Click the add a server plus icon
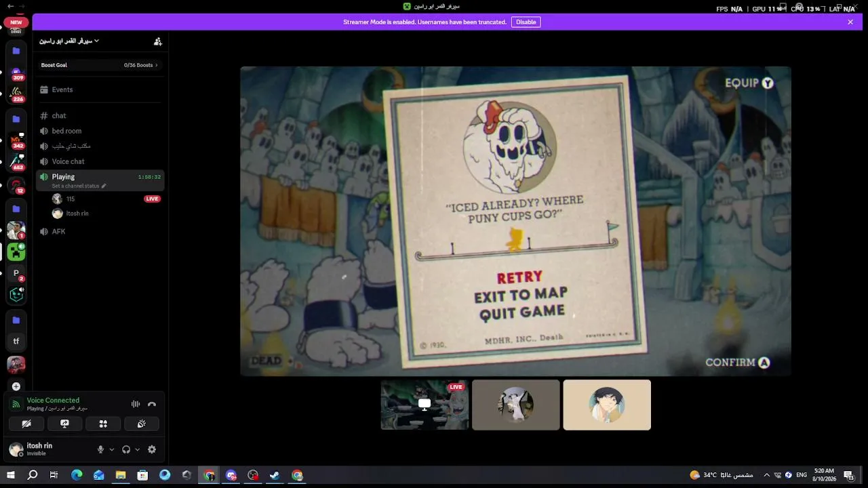Image resolution: width=868 pixels, height=488 pixels. click(x=16, y=386)
